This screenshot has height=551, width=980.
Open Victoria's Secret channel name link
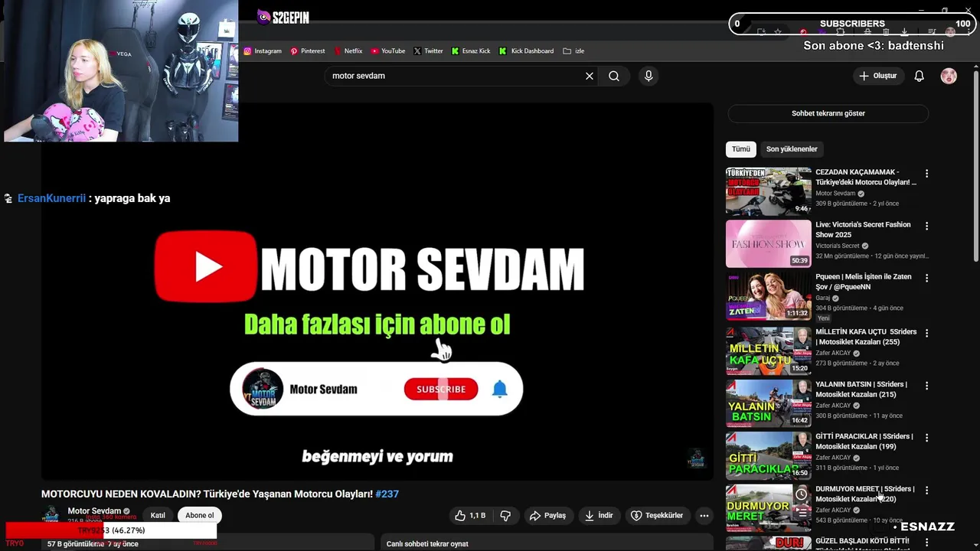click(x=838, y=246)
